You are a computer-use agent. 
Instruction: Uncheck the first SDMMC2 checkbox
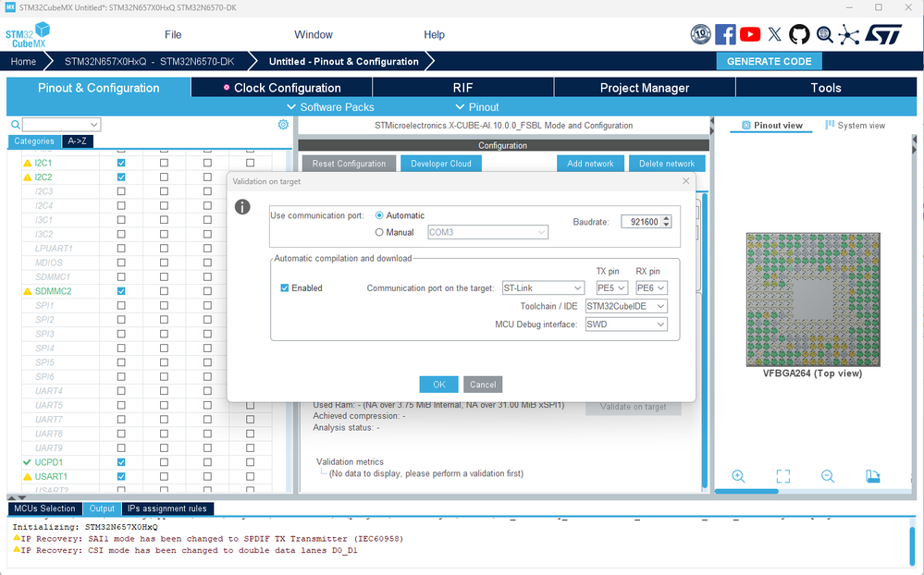121,291
